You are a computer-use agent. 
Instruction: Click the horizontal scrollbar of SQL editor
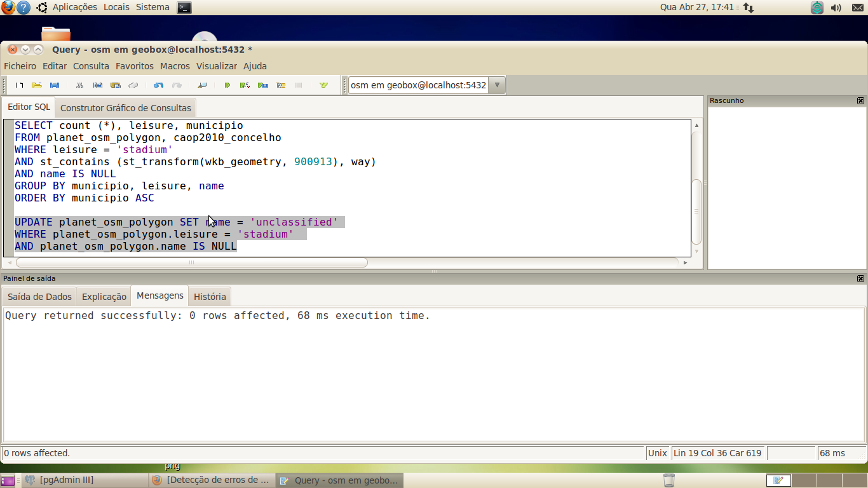pyautogui.click(x=191, y=262)
